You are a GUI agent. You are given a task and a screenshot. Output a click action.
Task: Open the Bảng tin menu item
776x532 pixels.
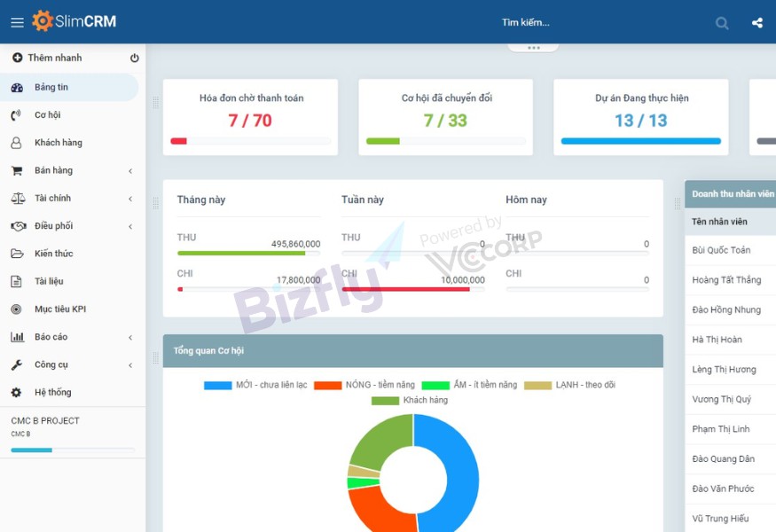[x=51, y=88]
